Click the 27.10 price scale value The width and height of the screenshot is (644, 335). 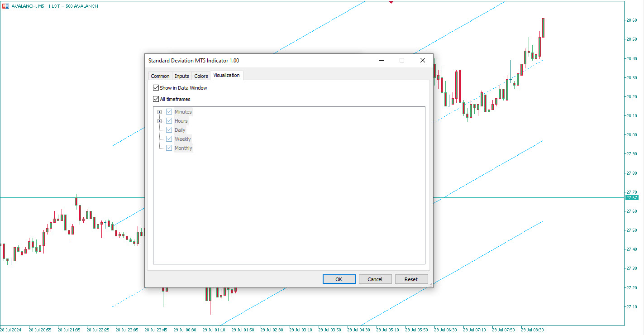[x=631, y=307]
